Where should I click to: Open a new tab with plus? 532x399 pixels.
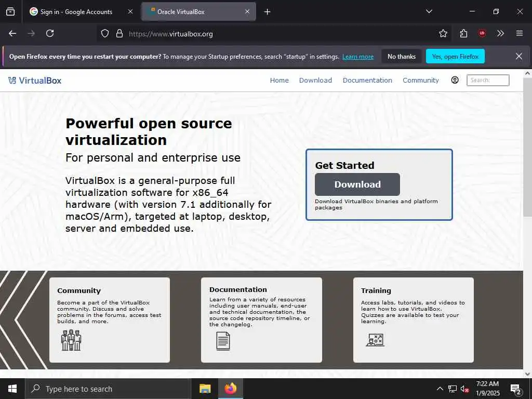267,12
